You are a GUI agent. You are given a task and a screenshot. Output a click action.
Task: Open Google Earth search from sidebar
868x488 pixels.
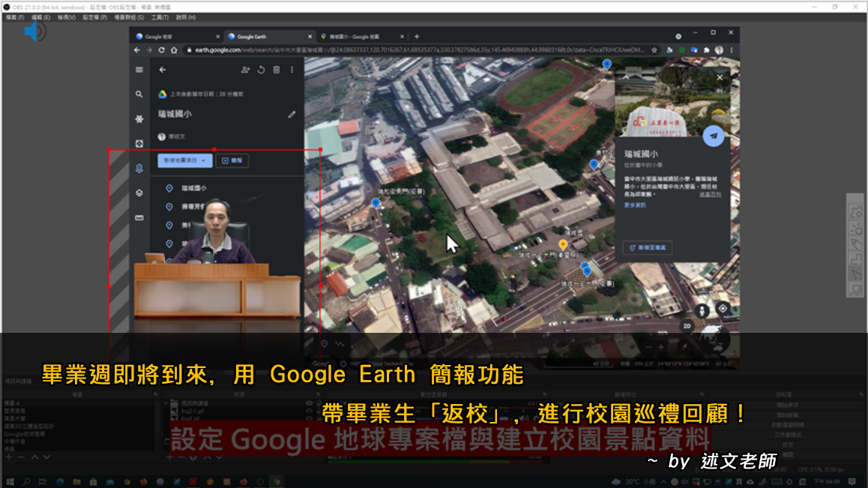[139, 94]
